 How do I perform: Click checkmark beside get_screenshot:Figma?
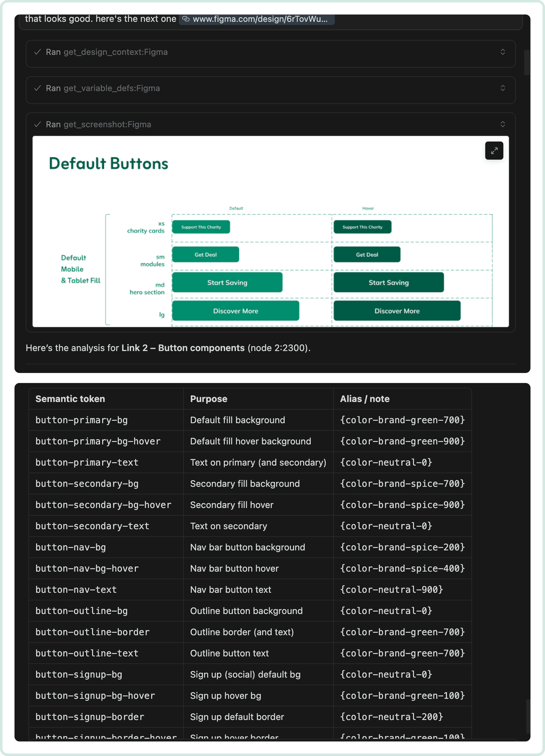point(38,124)
